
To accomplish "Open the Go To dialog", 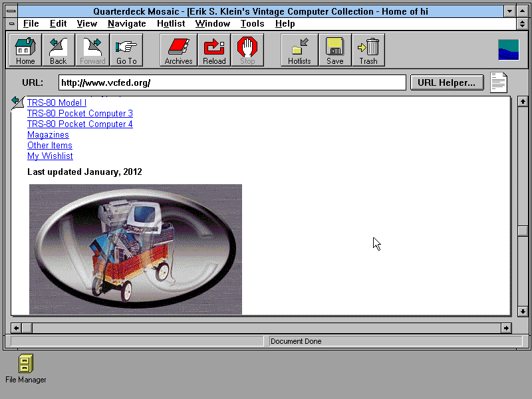I will (126, 50).
